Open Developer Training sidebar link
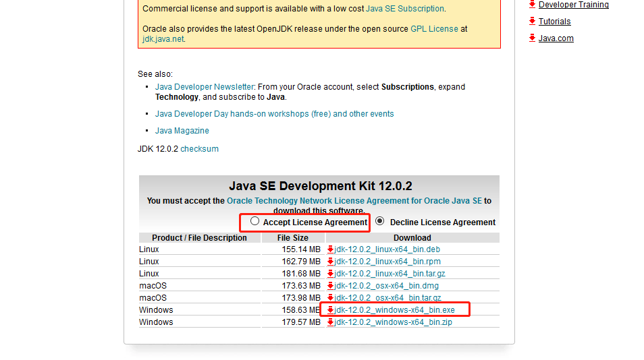Image resolution: width=644 pixels, height=360 pixels. pyautogui.click(x=573, y=5)
